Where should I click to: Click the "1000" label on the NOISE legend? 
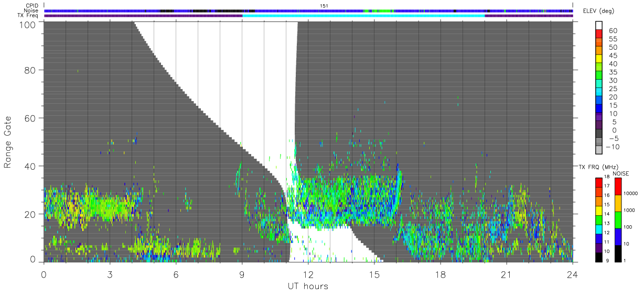(630, 210)
